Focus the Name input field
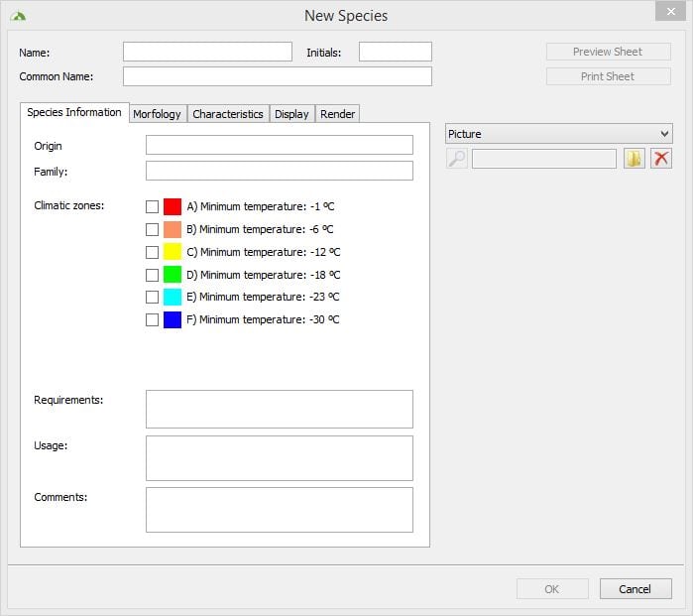This screenshot has width=693, height=616. 207,52
